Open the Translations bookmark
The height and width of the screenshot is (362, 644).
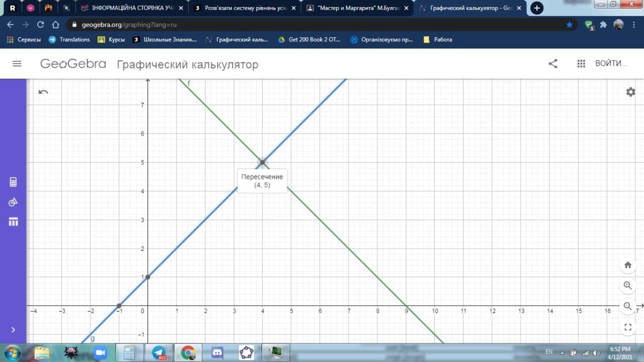coord(69,39)
